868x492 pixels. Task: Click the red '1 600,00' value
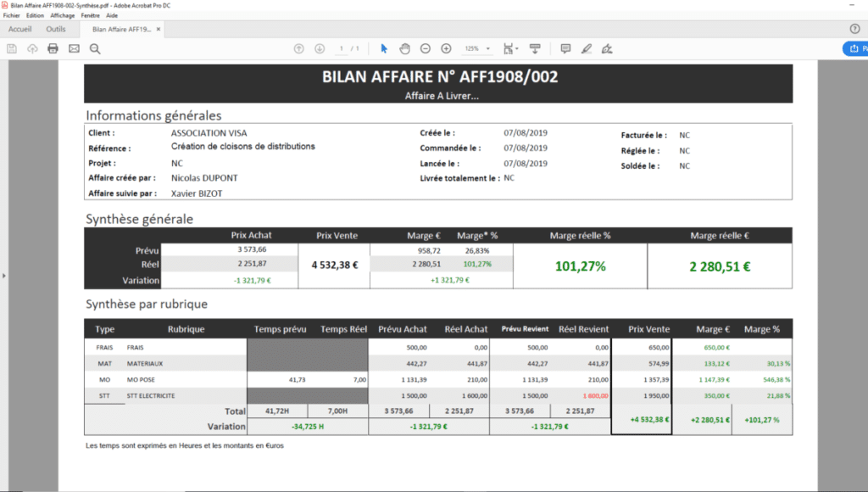coord(595,395)
